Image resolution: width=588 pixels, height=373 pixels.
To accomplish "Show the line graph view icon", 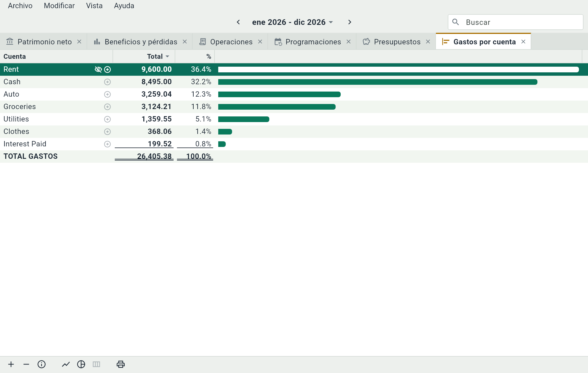I will pos(66,364).
